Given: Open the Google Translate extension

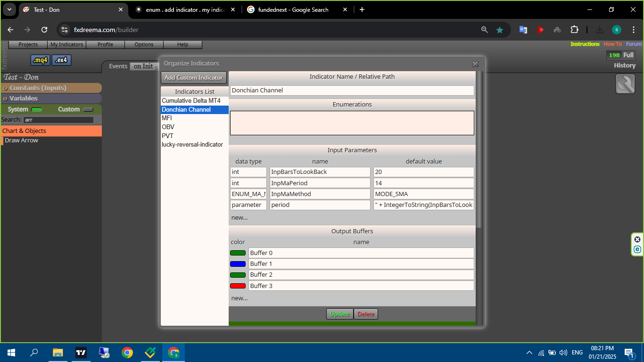Looking at the screenshot, I should [523, 30].
